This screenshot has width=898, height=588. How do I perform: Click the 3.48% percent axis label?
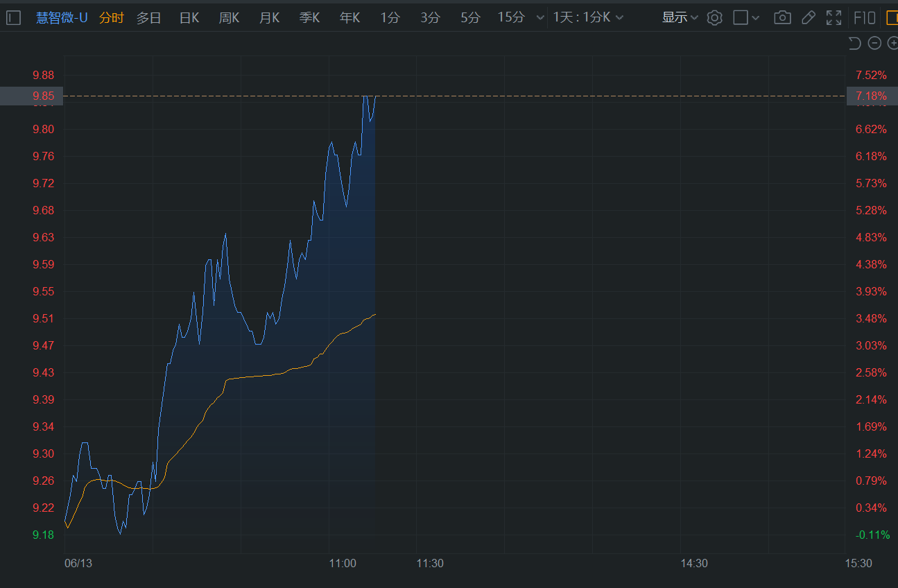pos(872,318)
